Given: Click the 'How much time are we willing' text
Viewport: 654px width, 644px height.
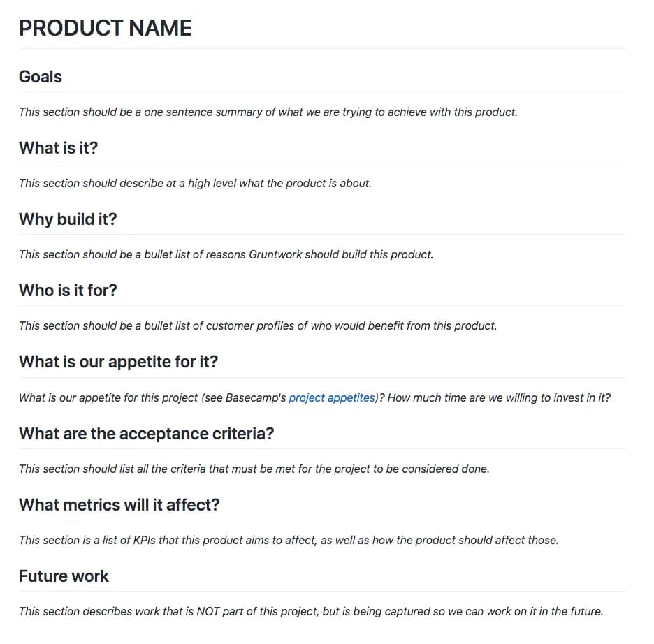Looking at the screenshot, I should click(499, 397).
